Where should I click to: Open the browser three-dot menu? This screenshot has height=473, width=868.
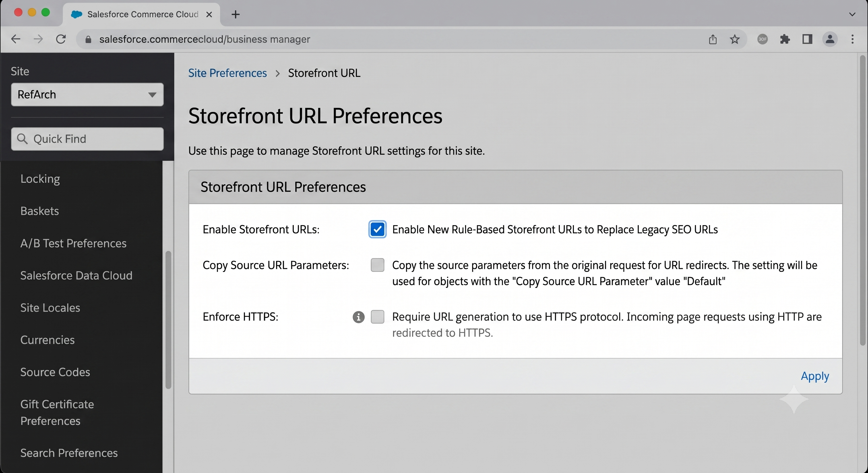click(853, 39)
